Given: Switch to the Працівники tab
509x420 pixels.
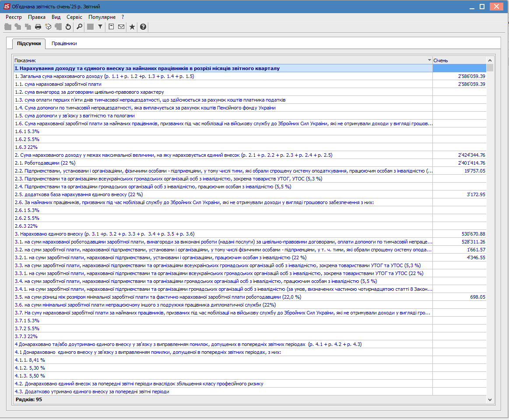Looking at the screenshot, I should [64, 43].
